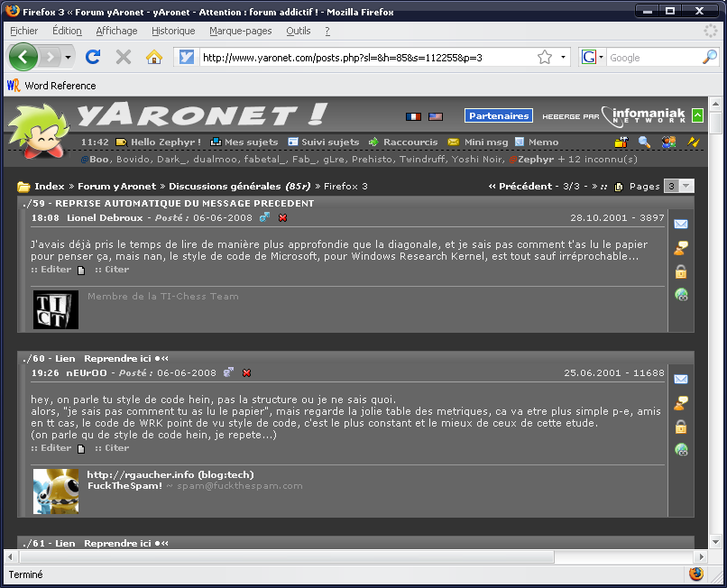Click the globe icon on Lionel Debroux's post
Viewport: 727px width, 588px height.
click(681, 294)
